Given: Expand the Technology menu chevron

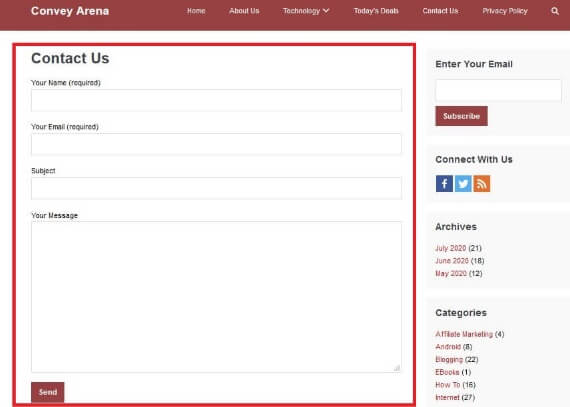Looking at the screenshot, I should [326, 11].
